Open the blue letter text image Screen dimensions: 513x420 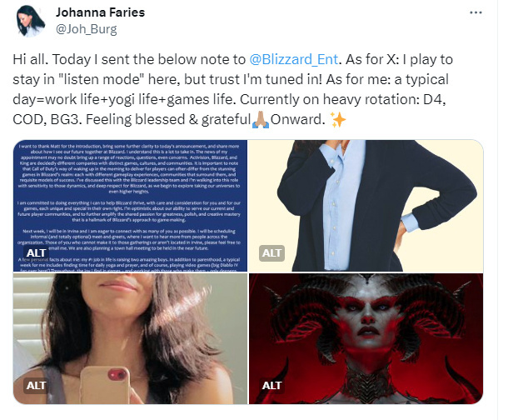[130, 206]
